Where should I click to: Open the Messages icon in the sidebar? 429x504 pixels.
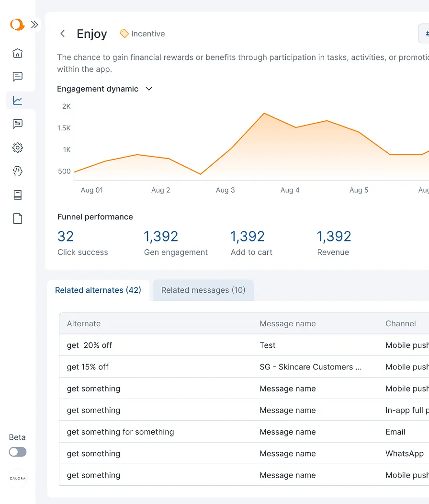[x=17, y=77]
